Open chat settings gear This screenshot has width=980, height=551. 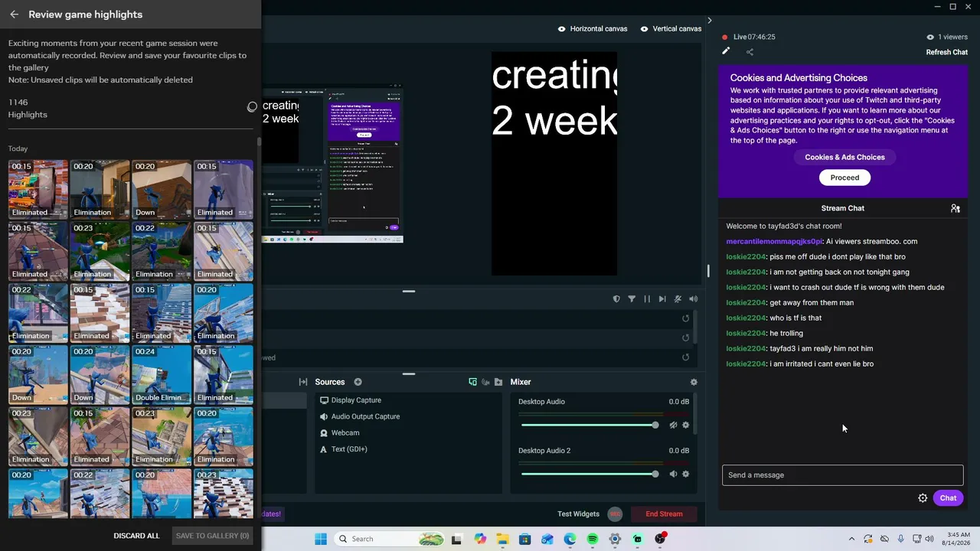click(923, 498)
